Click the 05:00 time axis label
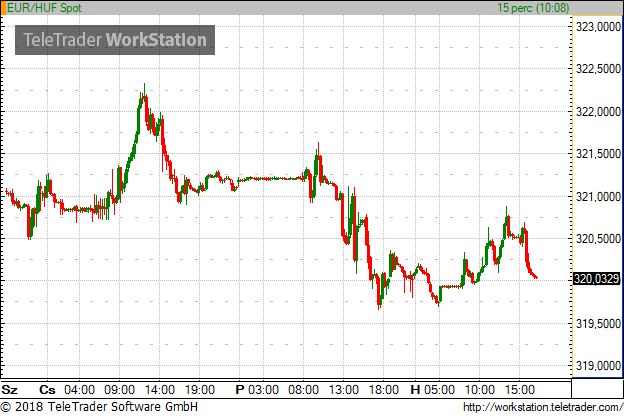The width and height of the screenshot is (624, 416). [439, 389]
